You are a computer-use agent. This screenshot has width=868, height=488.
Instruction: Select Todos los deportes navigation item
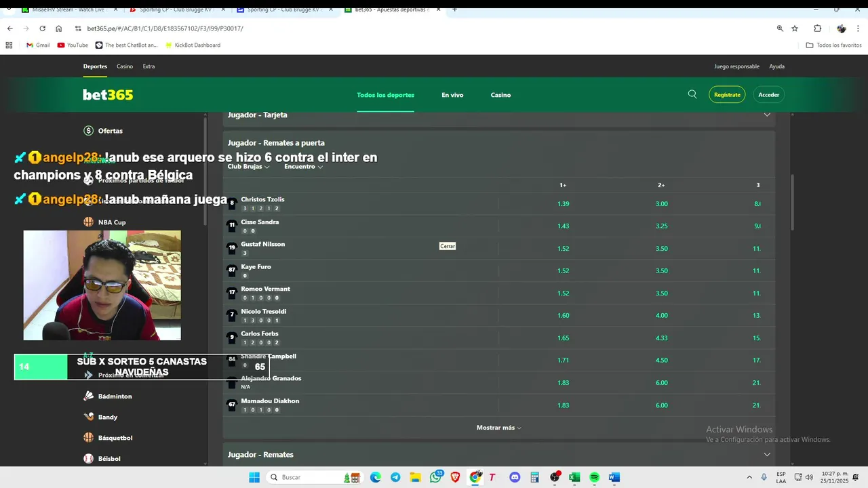(x=385, y=95)
